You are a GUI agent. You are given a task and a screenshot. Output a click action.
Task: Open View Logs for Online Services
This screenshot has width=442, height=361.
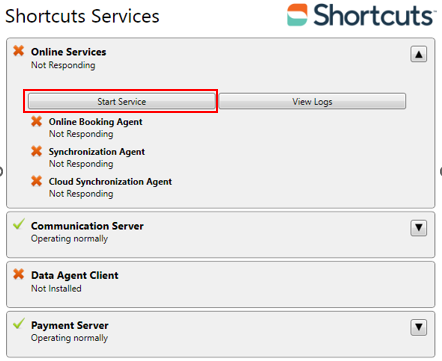click(312, 101)
